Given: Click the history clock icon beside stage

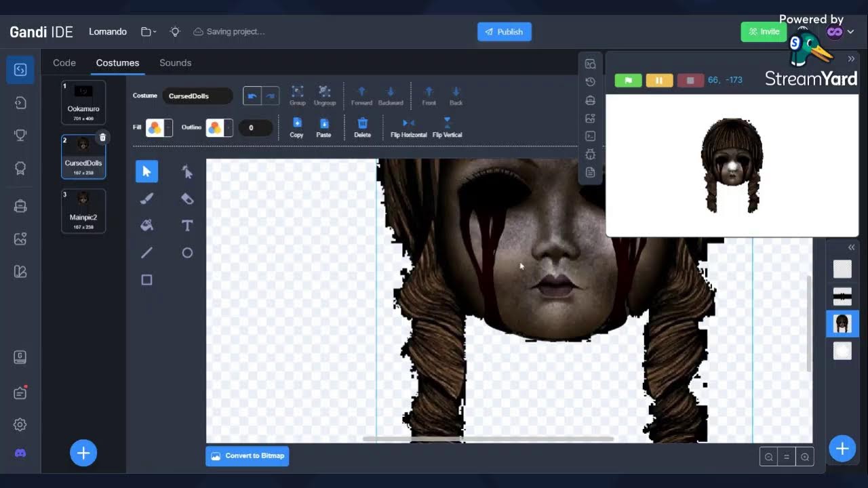Looking at the screenshot, I should pyautogui.click(x=590, y=81).
